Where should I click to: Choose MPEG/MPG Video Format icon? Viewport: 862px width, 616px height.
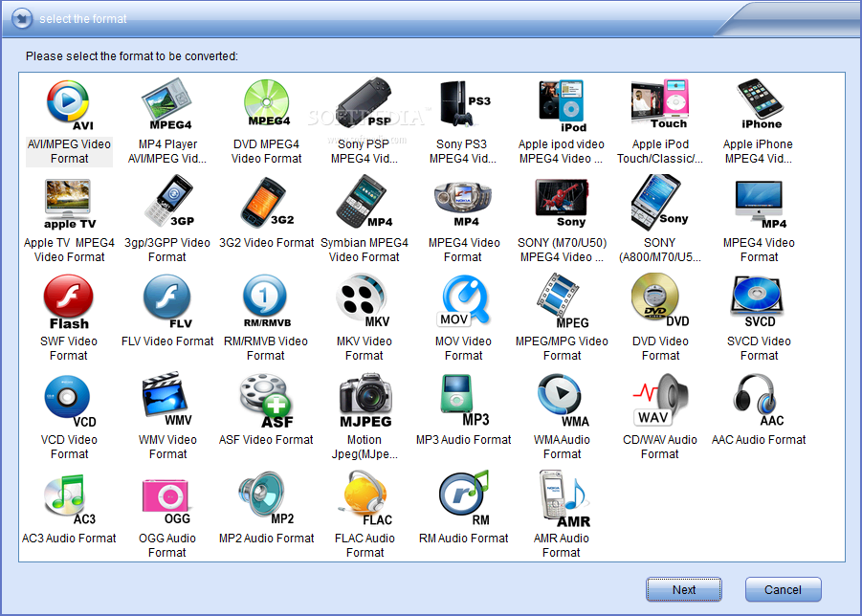click(562, 301)
